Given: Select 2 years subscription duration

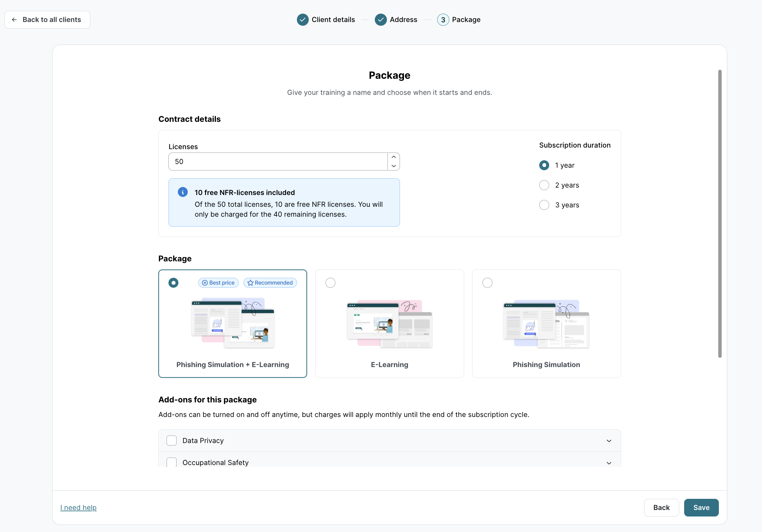Looking at the screenshot, I should pyautogui.click(x=544, y=185).
